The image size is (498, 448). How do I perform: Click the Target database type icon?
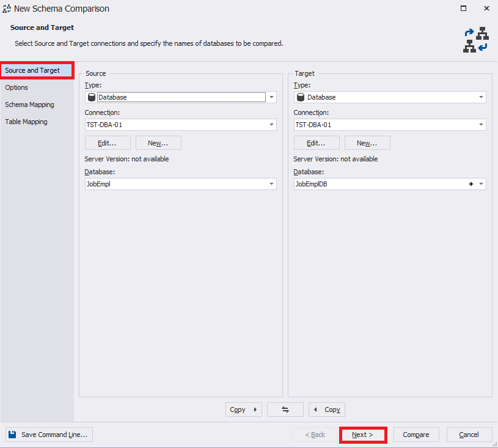pyautogui.click(x=301, y=97)
